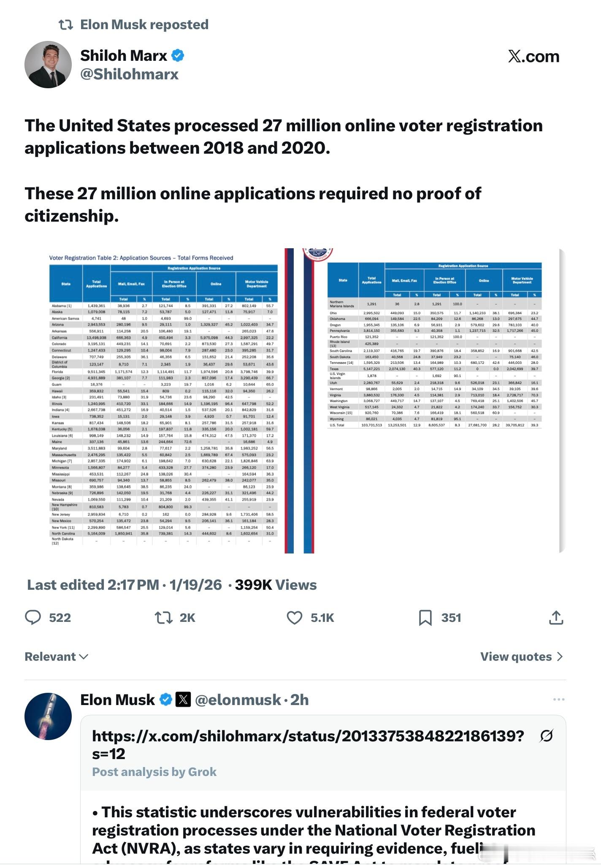This screenshot has height=868, width=601.
Task: Open more options on Elon Musk reply
Action: (558, 700)
